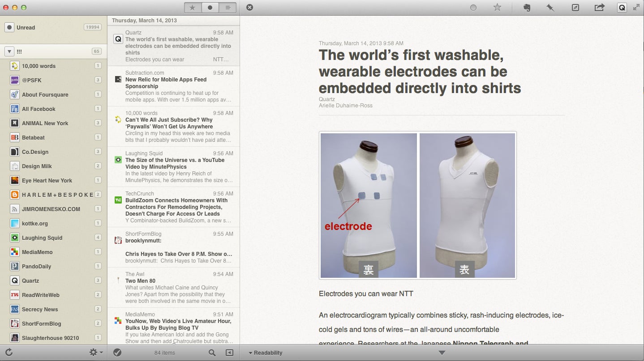Select the New Relic for Mobile Apps article
This screenshot has width=644, height=361.
[174, 86]
